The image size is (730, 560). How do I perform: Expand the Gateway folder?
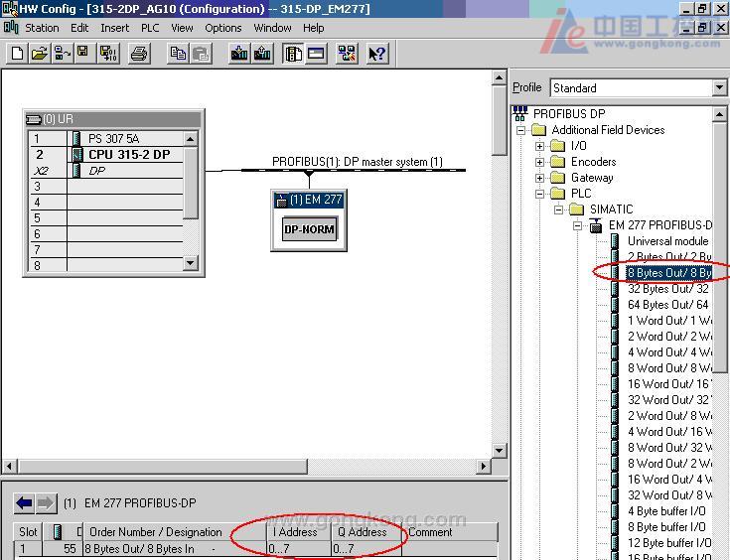point(539,178)
